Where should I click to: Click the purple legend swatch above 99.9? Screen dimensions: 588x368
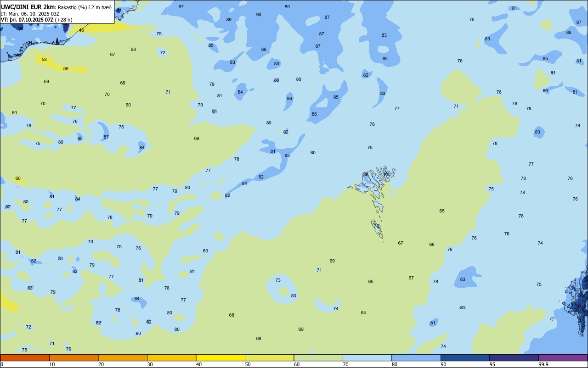click(x=563, y=357)
